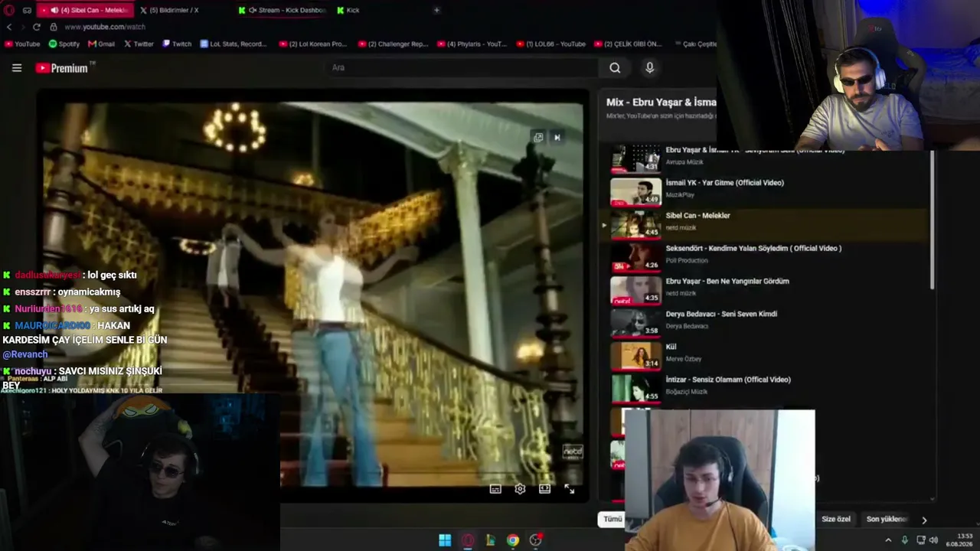Click the İsmail YK video thumbnail
The height and width of the screenshot is (551, 980).
(635, 191)
